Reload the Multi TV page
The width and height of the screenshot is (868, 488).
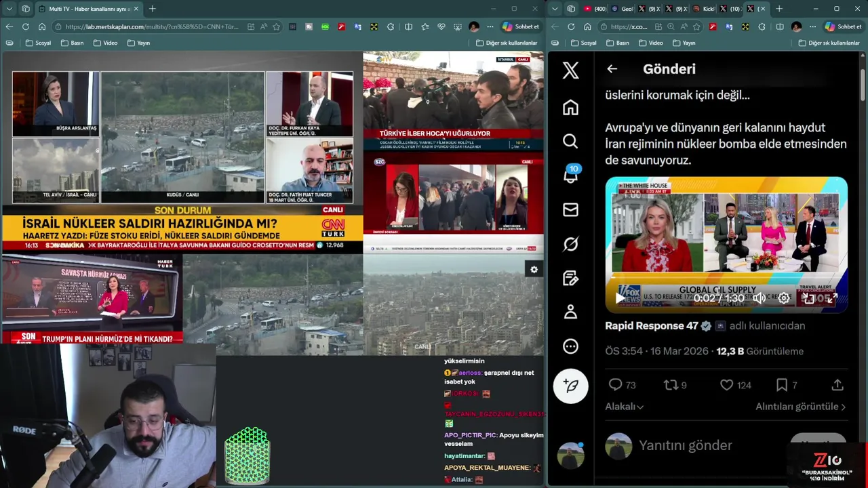pyautogui.click(x=25, y=26)
